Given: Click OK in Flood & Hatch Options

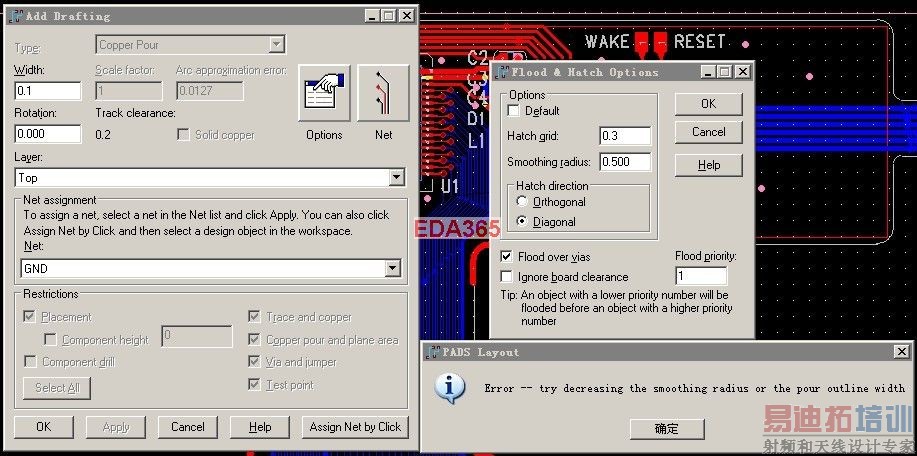Looking at the screenshot, I should pyautogui.click(x=708, y=103).
